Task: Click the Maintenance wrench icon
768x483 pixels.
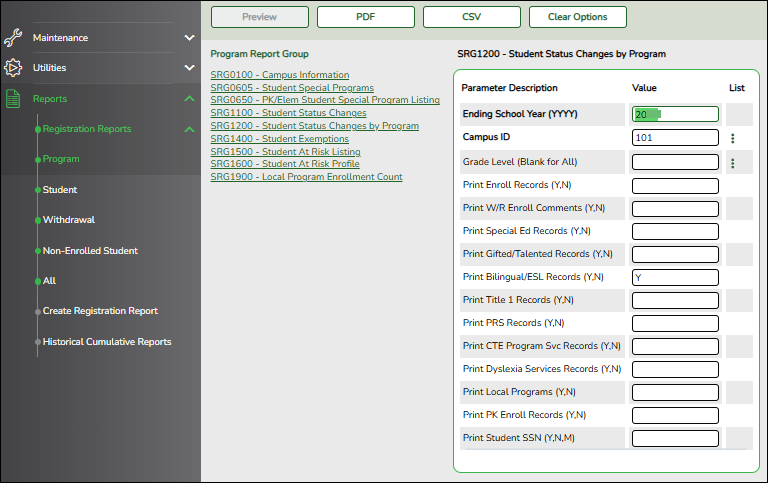Action: click(x=13, y=38)
